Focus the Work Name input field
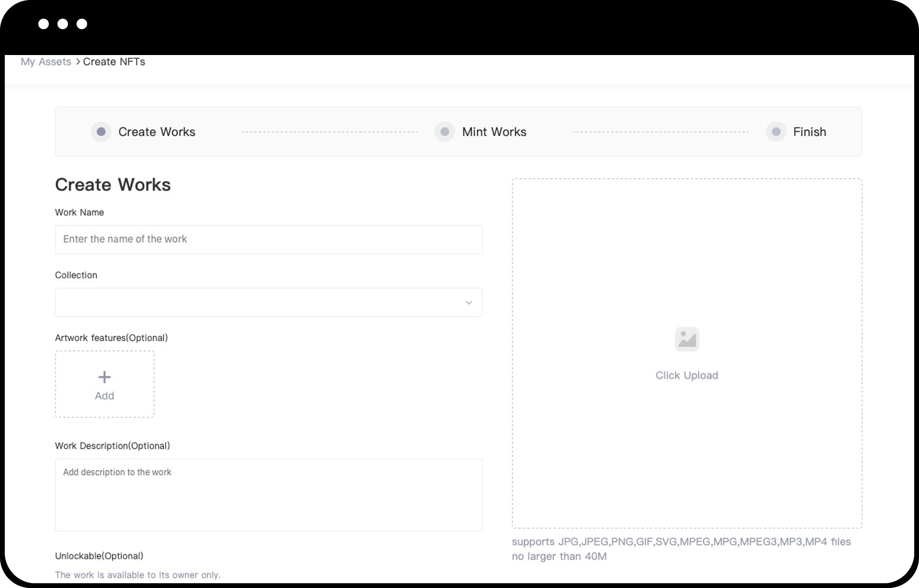 [269, 239]
